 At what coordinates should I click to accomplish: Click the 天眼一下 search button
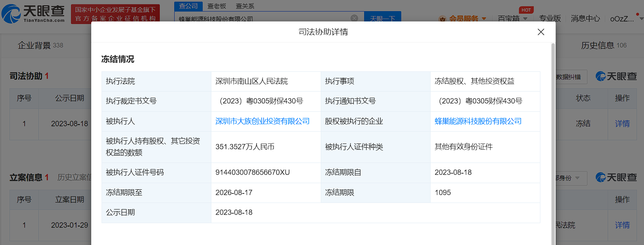[x=382, y=19]
